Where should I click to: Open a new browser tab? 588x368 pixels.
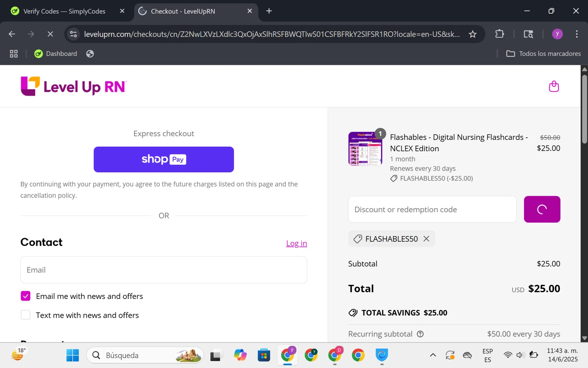click(269, 11)
